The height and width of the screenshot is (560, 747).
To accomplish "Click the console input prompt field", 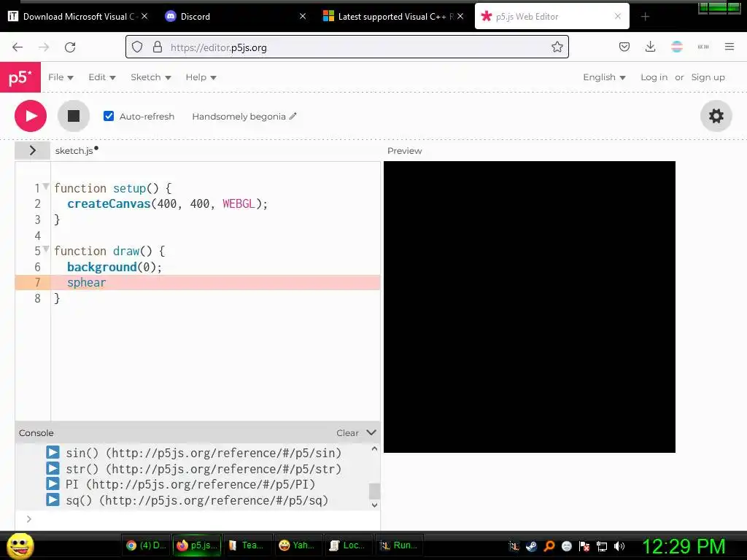I will click(x=203, y=519).
